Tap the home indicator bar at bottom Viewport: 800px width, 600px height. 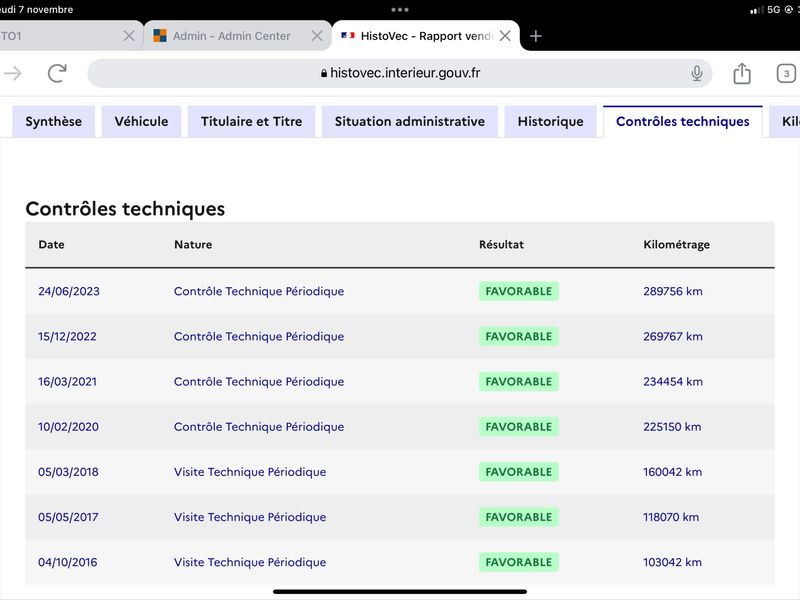tap(400, 592)
